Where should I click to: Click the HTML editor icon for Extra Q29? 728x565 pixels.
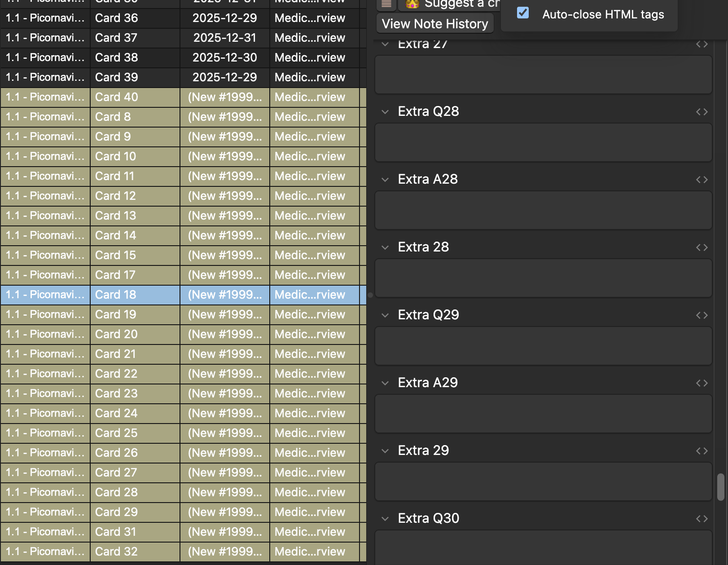[x=702, y=315]
